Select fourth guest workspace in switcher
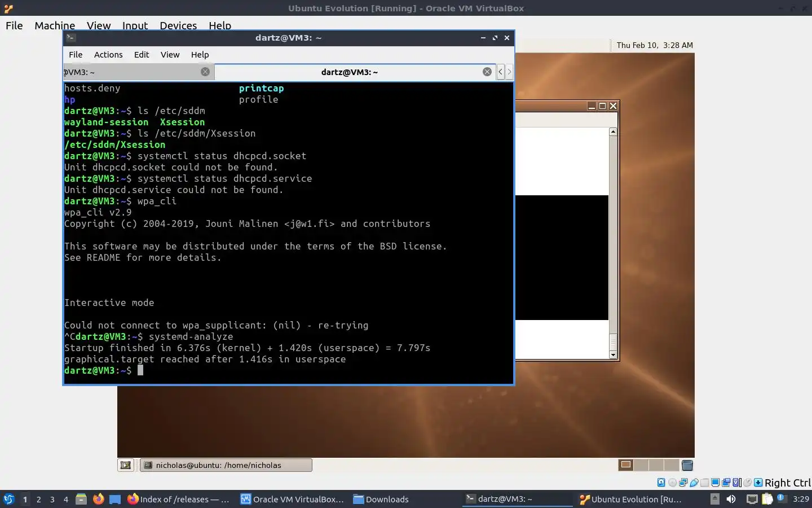Viewport: 812px width, 508px height. tap(672, 465)
